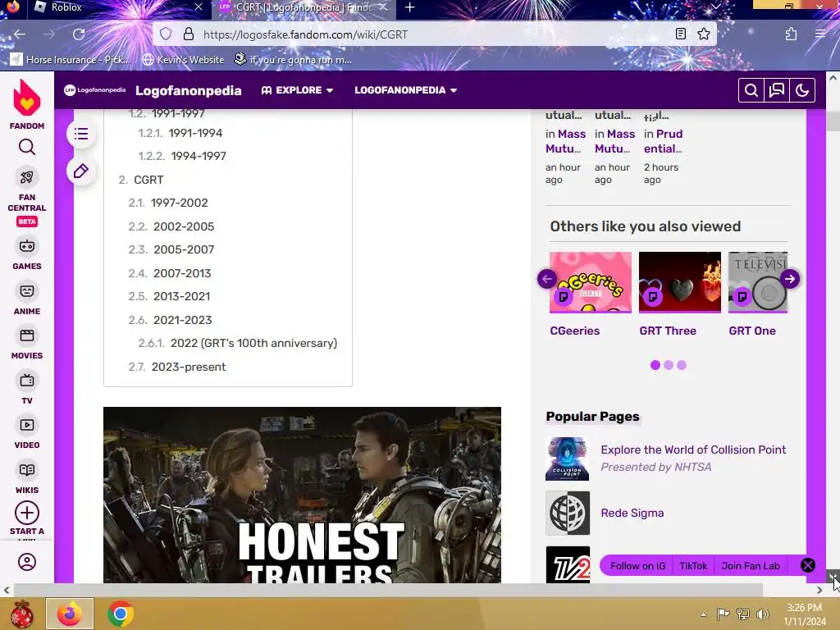Click the TikTok button

coord(693,566)
